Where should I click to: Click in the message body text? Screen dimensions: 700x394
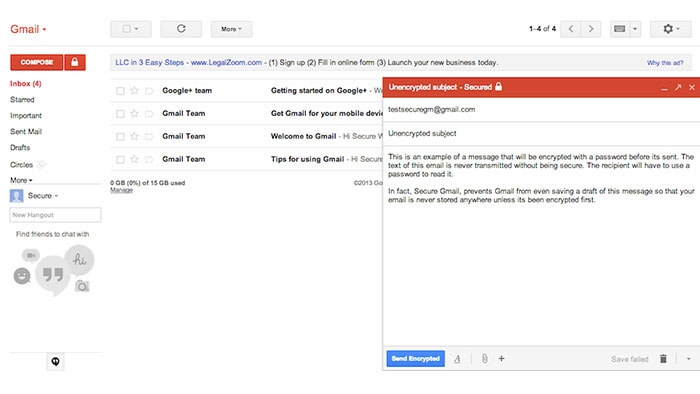[541, 178]
